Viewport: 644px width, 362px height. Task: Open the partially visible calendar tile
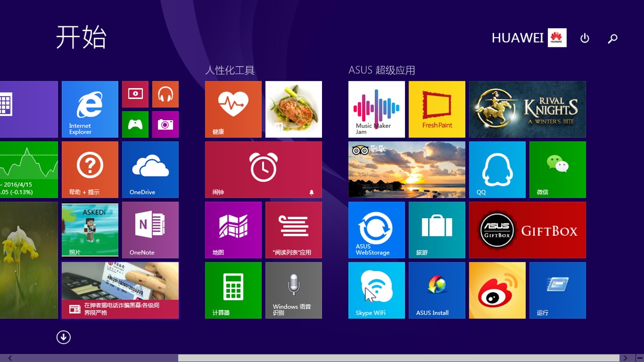click(29, 109)
